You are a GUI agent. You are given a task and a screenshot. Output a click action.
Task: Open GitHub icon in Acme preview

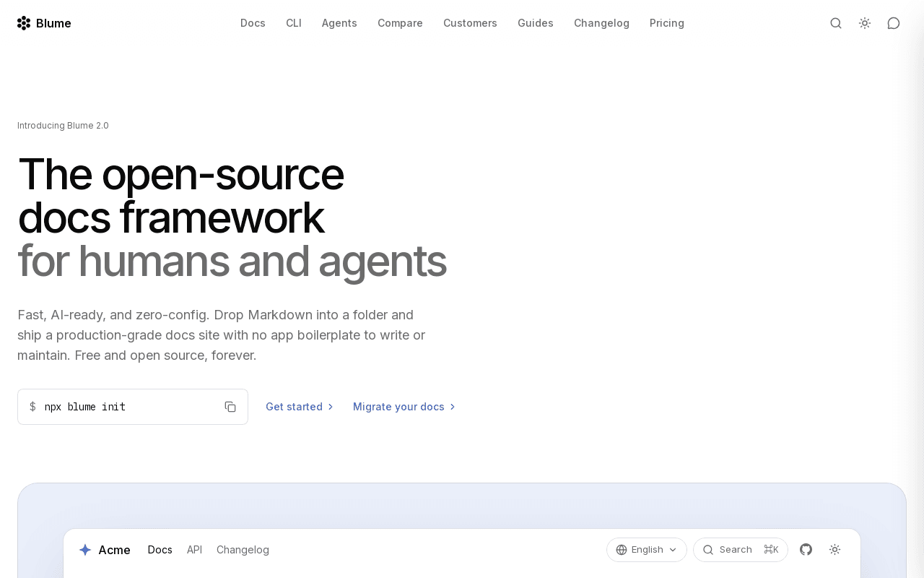(806, 550)
